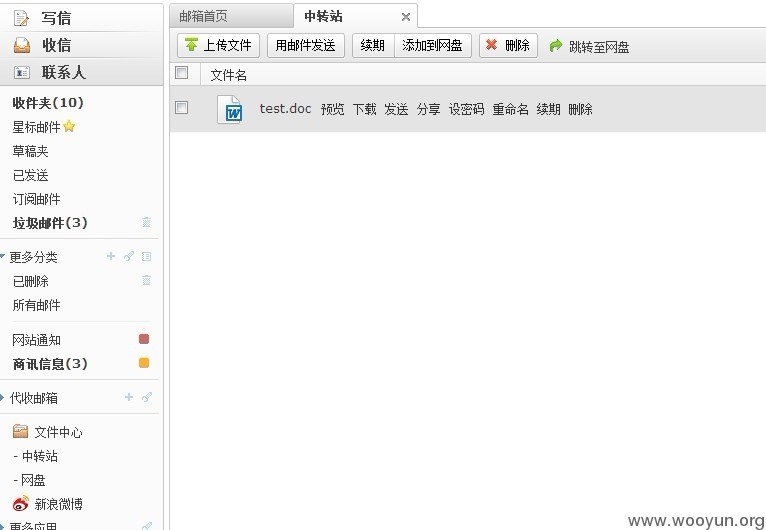This screenshot has width=766, height=530.
Task: Open the 已删除 folder
Action: 30,281
